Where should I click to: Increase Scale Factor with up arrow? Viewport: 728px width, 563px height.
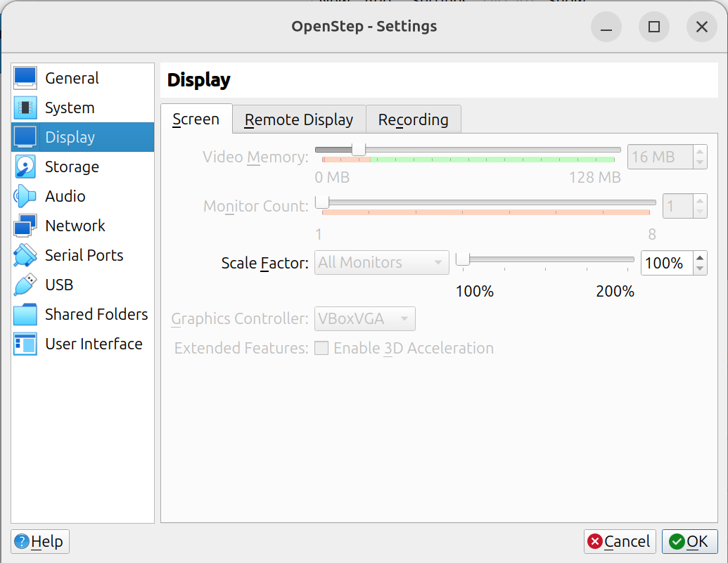[699, 258]
